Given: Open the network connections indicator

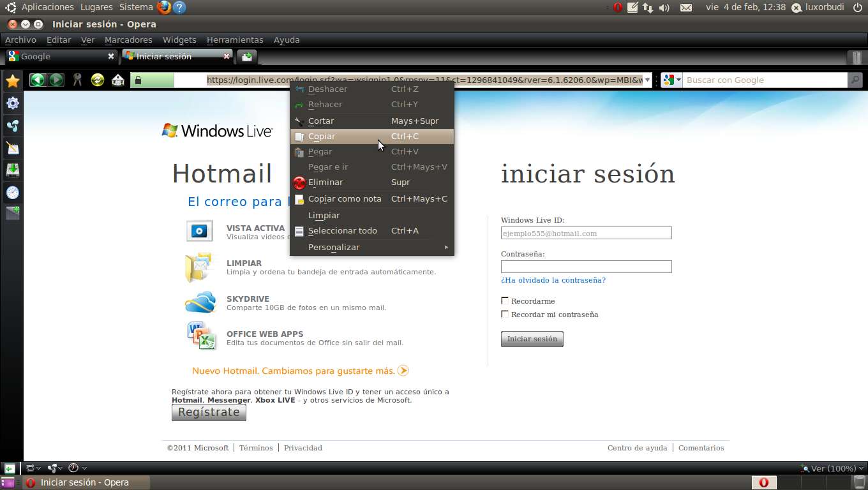Looking at the screenshot, I should click(x=648, y=8).
